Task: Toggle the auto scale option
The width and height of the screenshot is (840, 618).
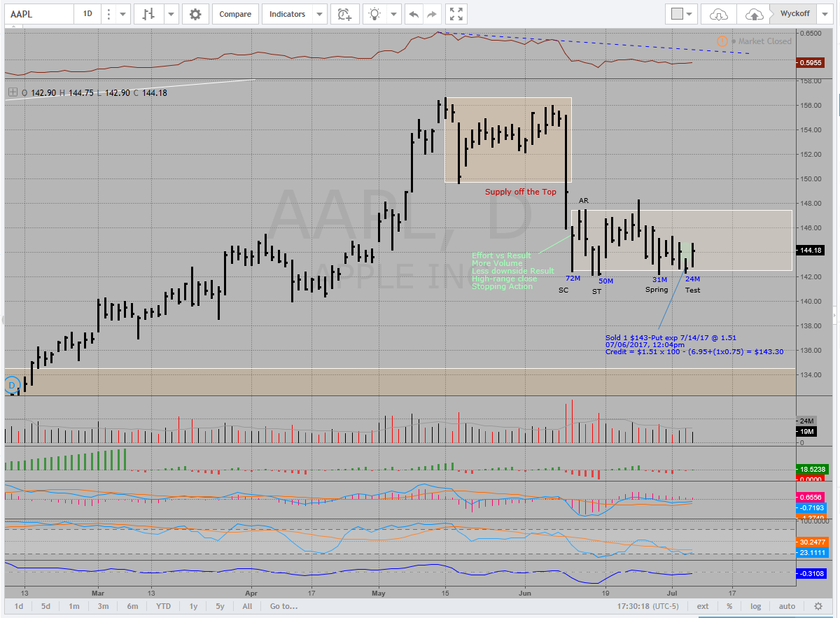Action: (x=787, y=606)
